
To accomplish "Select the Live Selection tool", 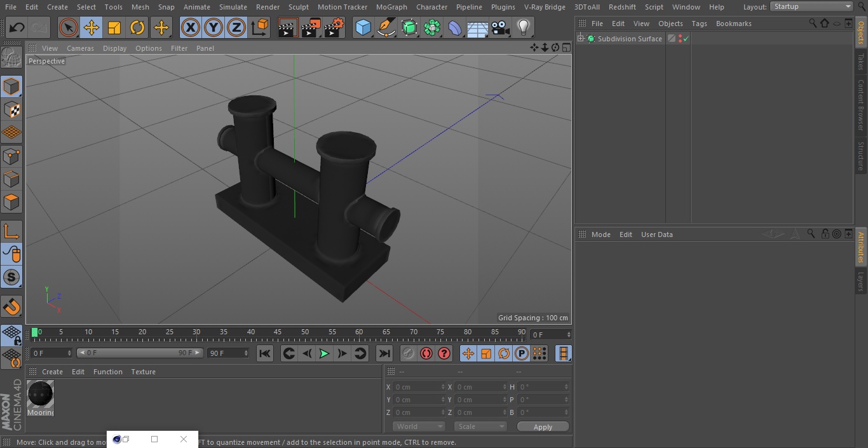I will [69, 28].
